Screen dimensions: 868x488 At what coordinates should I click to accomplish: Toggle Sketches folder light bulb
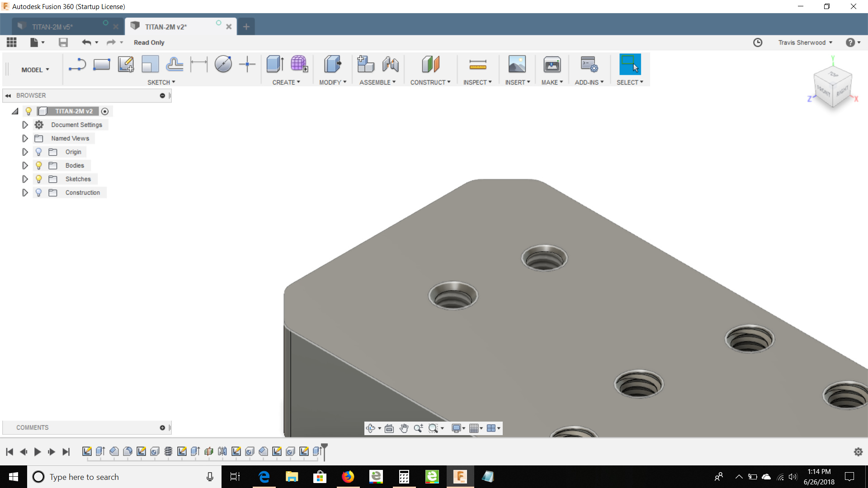39,179
